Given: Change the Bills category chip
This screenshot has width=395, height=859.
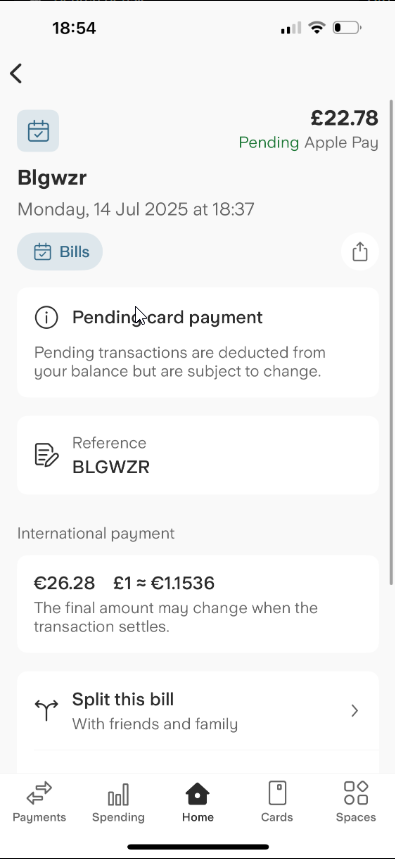Looking at the screenshot, I should coord(60,251).
